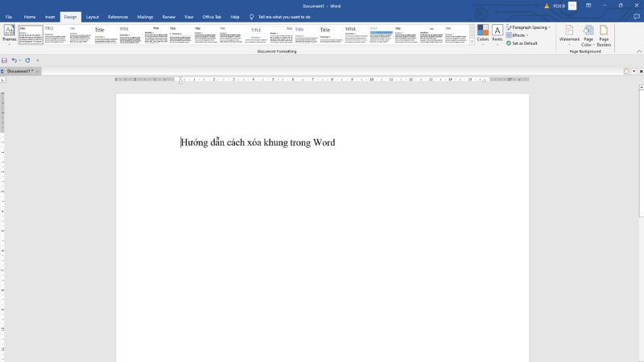Screen dimensions: 644x362
Task: Click Set as Default checkmark button
Action: [x=523, y=43]
